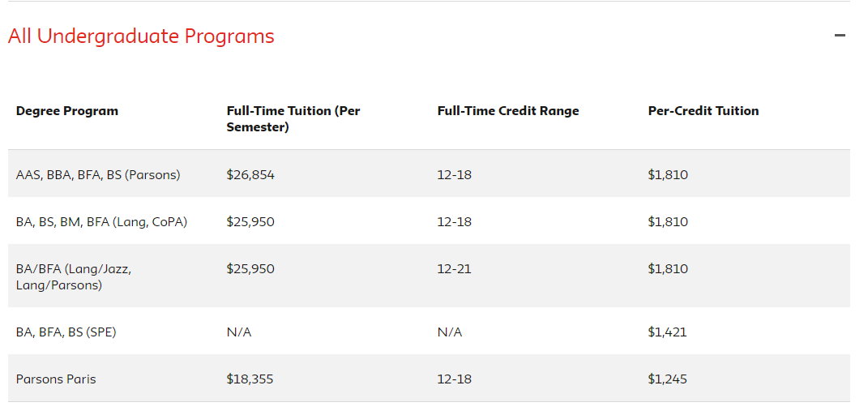
Task: Click the $1,245 per-credit tuition value
Action: click(x=667, y=379)
